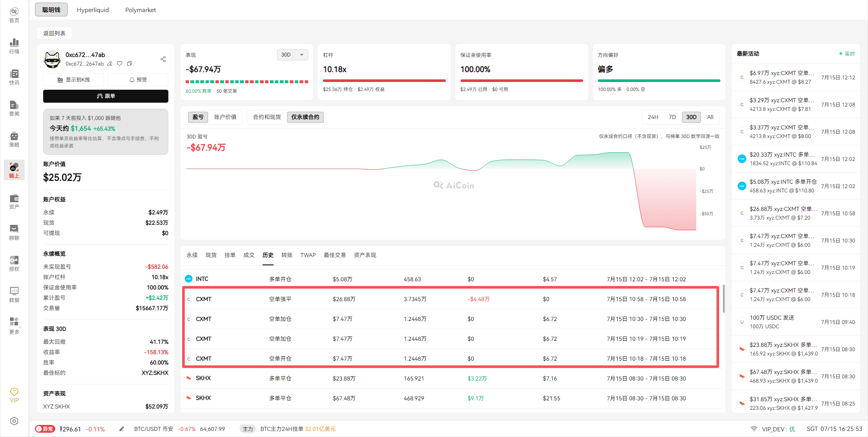Click the red-green win-rate bar under -$67.94万
This screenshot has width=868, height=437.
click(247, 82)
